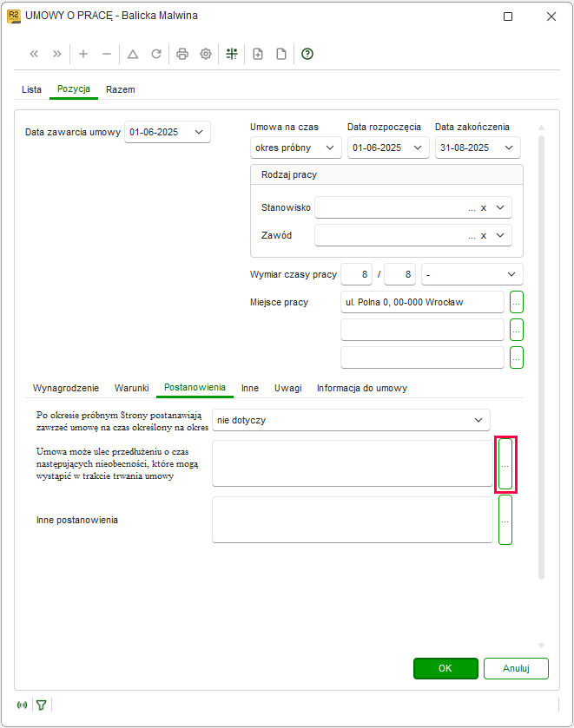Click the green grid layout icon
Screen dimensions: 574x728
[x=232, y=54]
